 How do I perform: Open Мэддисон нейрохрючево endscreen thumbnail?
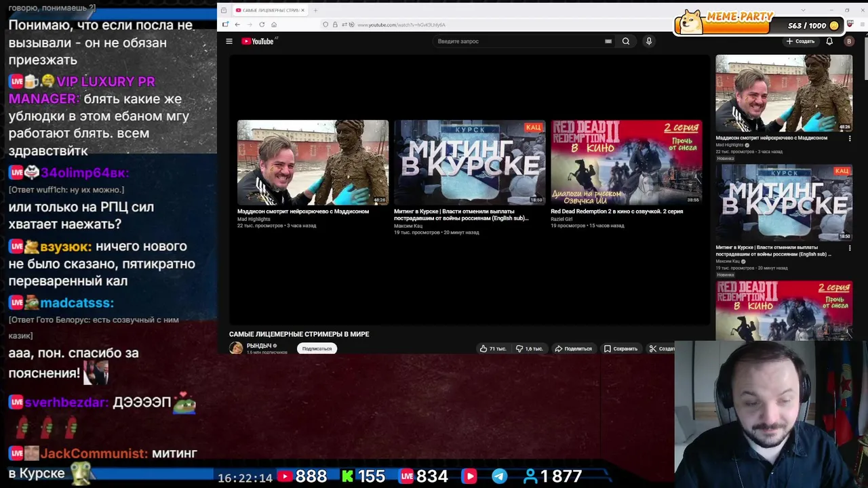(x=313, y=163)
